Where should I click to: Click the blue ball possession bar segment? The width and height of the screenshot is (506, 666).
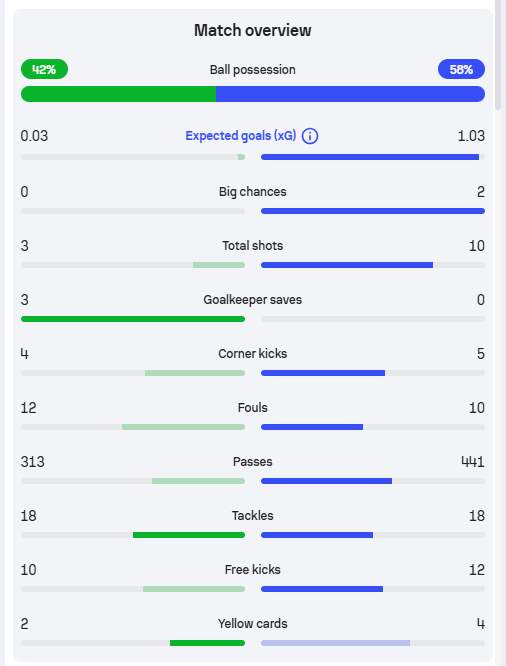coord(351,94)
